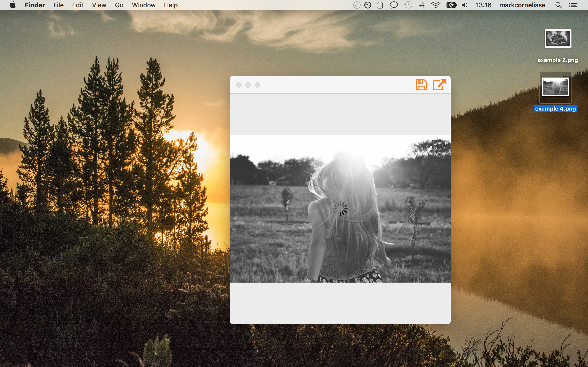
Task: Select the example 2.png desktop file
Action: point(558,39)
